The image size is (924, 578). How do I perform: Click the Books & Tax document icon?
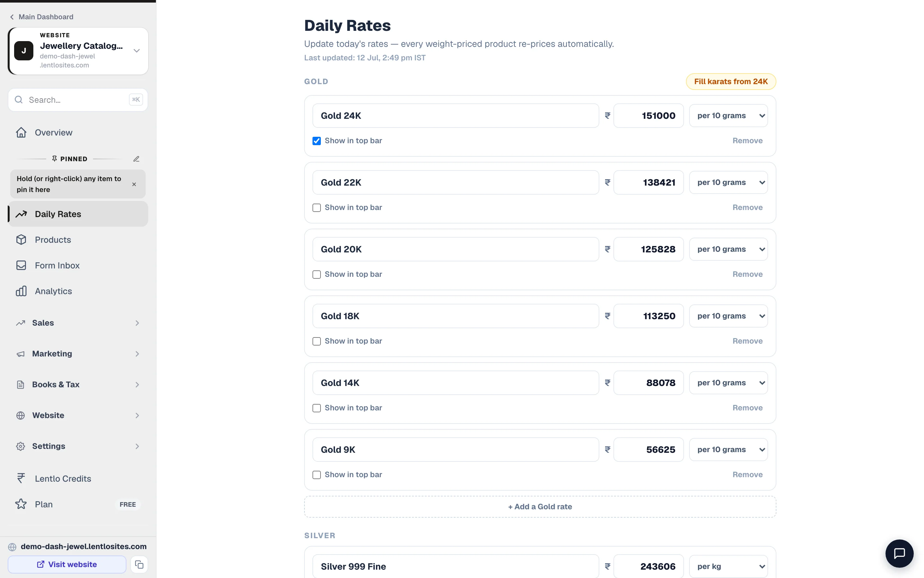point(21,385)
